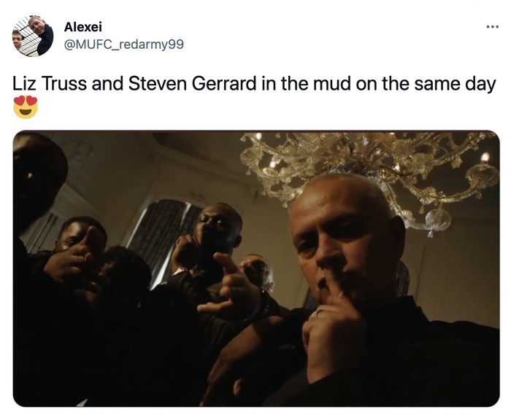Click the heart-eyes emoji in the tweet
The image size is (511, 420).
pos(26,106)
